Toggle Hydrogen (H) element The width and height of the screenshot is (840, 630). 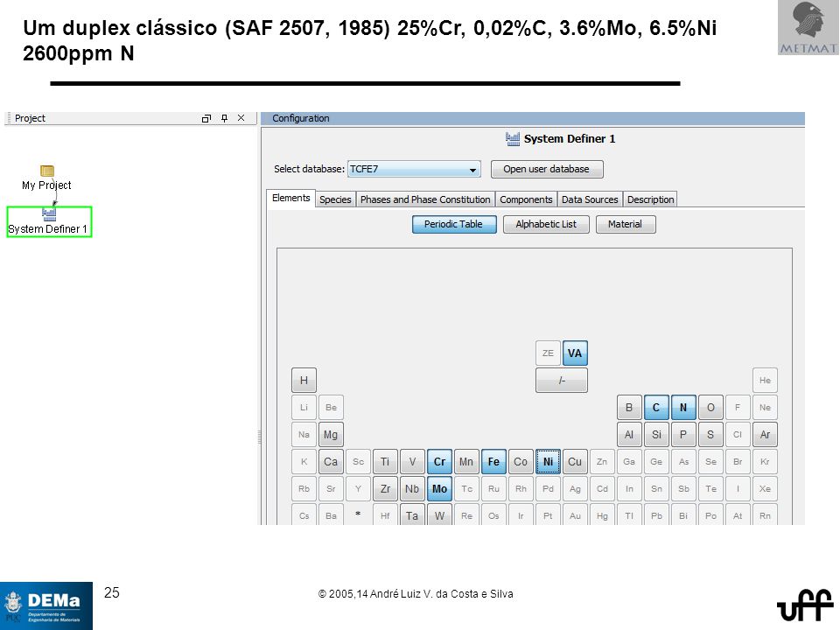304,381
